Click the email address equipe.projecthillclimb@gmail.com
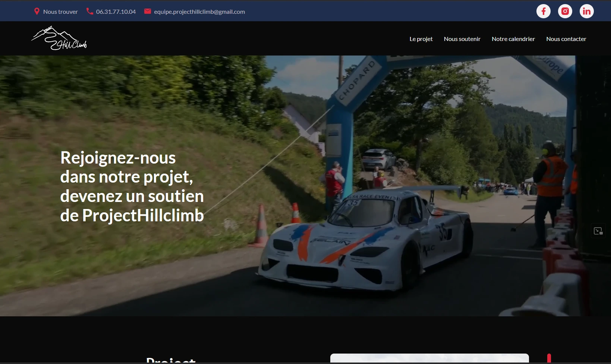 tap(199, 11)
